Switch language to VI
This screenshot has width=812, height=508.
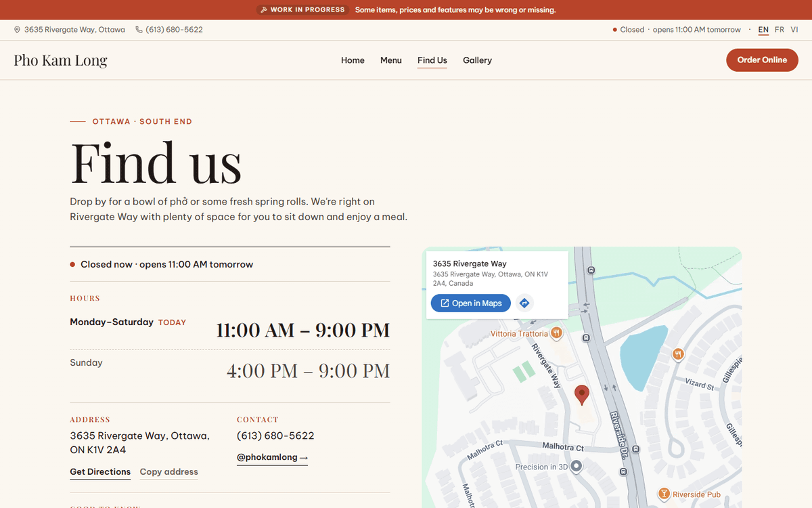click(x=794, y=30)
